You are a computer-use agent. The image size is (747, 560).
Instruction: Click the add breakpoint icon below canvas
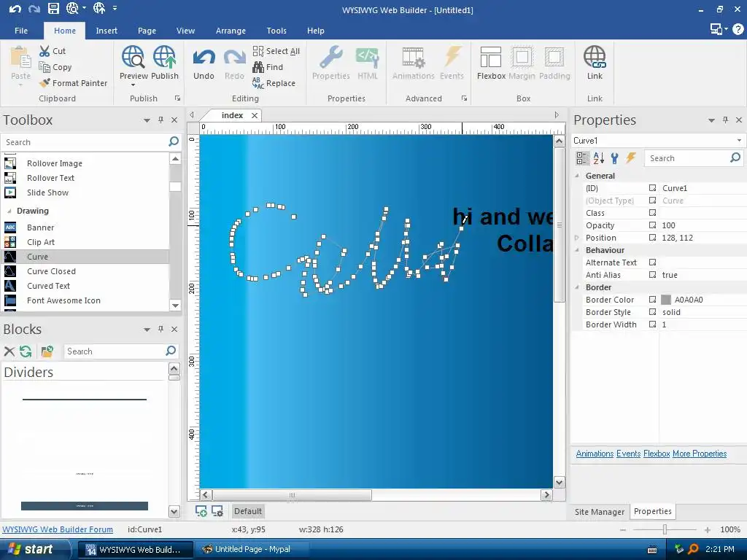[201, 511]
